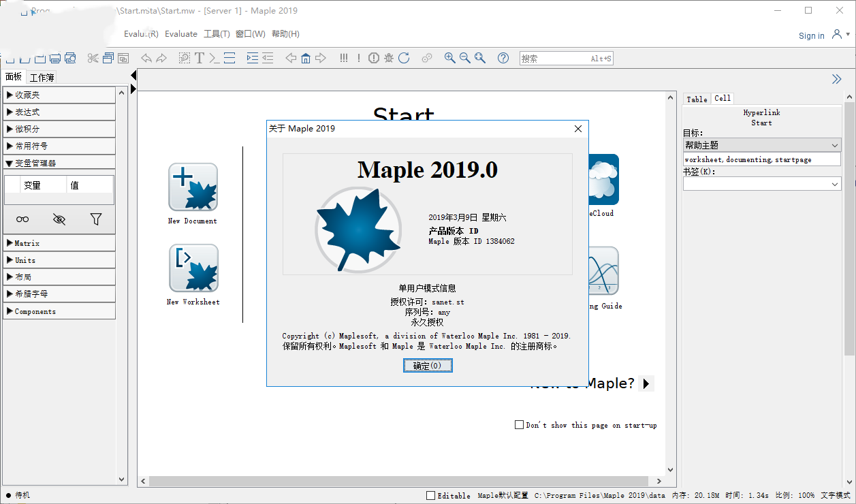Check Don't show this page on start-up
This screenshot has height=504, width=856.
click(519, 425)
